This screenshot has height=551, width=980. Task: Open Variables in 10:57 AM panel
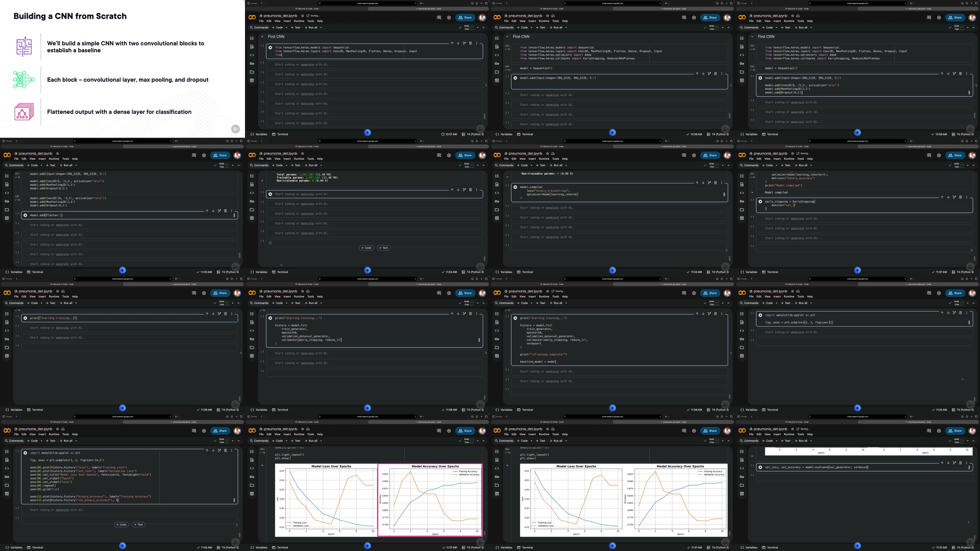coord(259,134)
